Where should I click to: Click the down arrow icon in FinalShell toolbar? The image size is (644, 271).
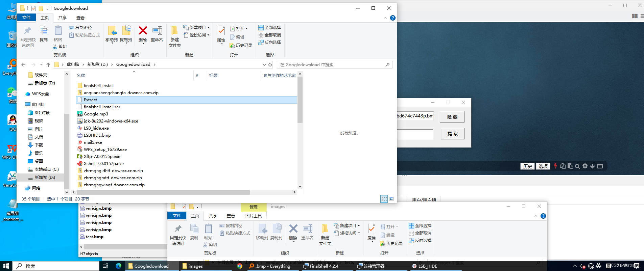[592, 166]
